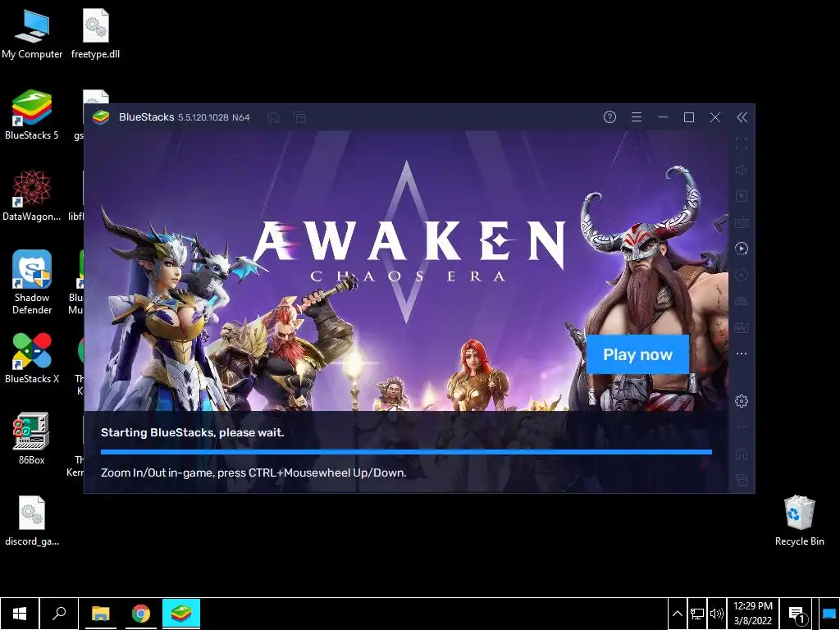This screenshot has height=630, width=840.
Task: Click the recent apps icon in sidebar
Action: (x=742, y=480)
